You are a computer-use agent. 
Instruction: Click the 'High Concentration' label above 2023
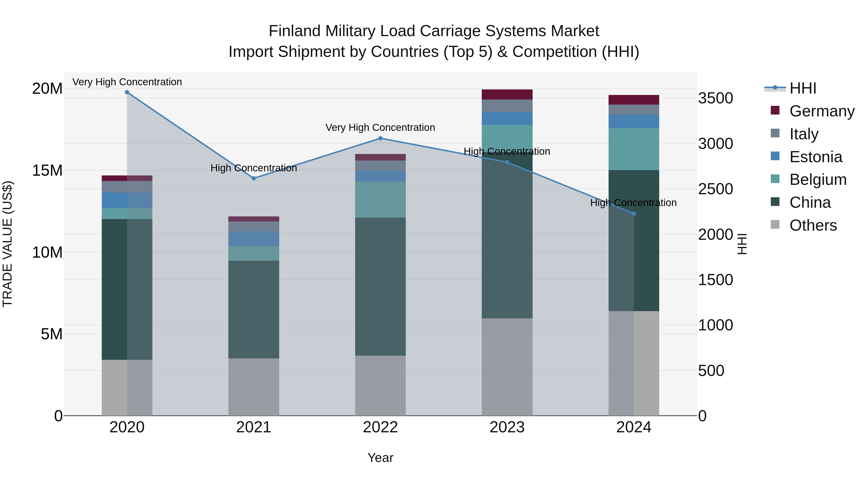click(507, 152)
